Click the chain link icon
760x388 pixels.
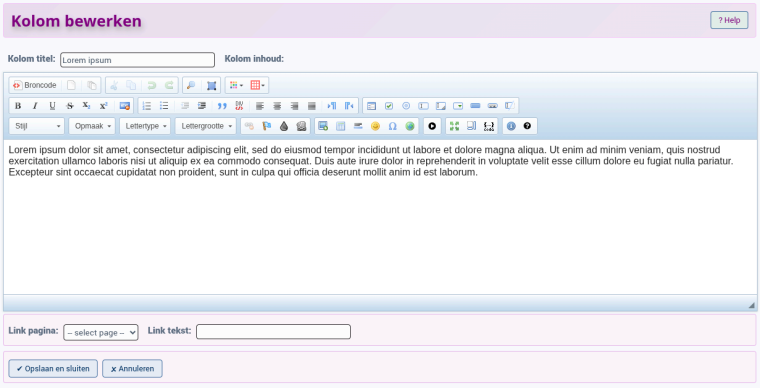coord(249,126)
